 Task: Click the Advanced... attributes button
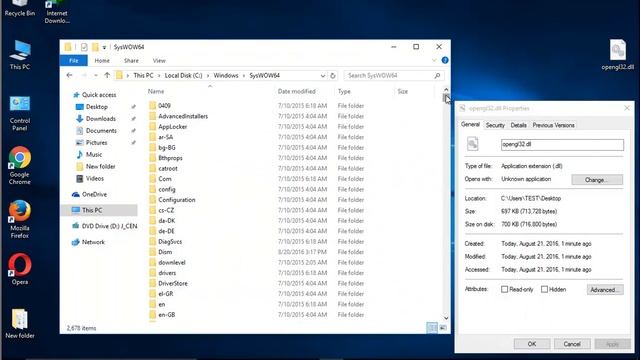(x=605, y=290)
